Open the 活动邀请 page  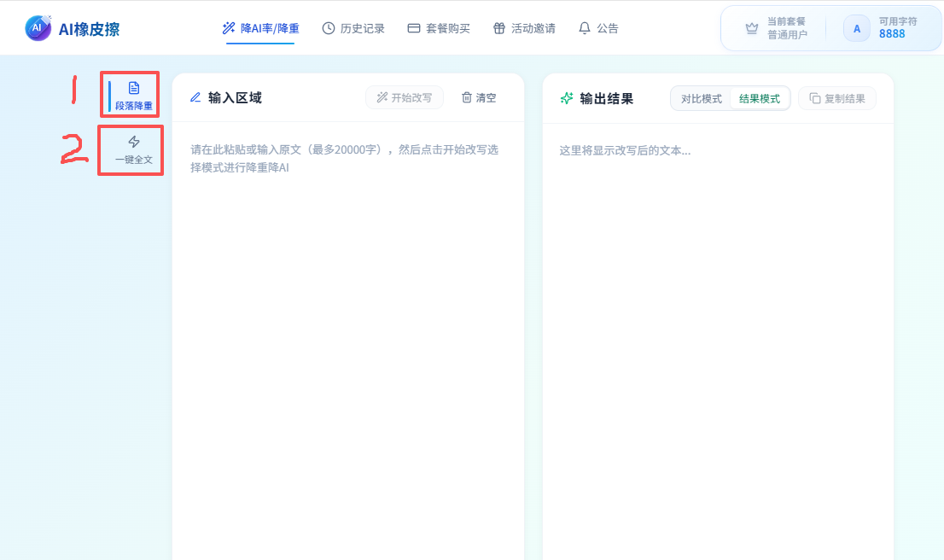coord(524,28)
